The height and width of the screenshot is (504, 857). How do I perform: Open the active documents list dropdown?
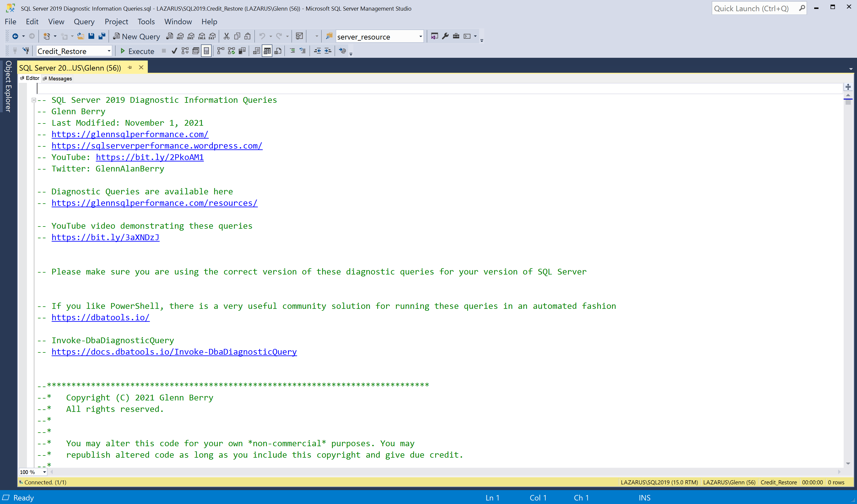[851, 69]
